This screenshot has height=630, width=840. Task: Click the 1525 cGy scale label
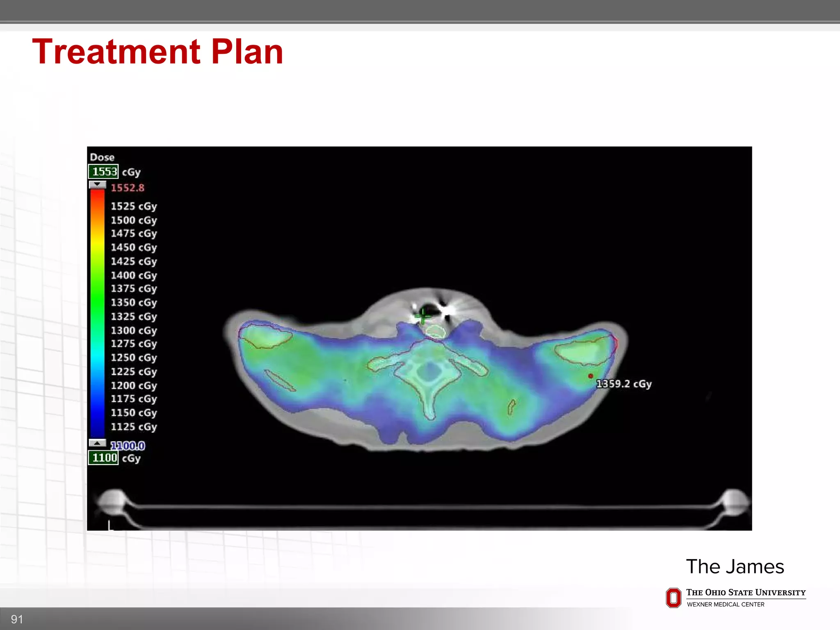[x=134, y=206]
